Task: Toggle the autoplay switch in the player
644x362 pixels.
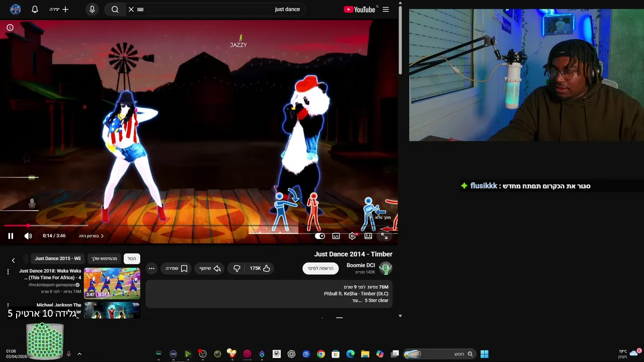Action: (320, 236)
